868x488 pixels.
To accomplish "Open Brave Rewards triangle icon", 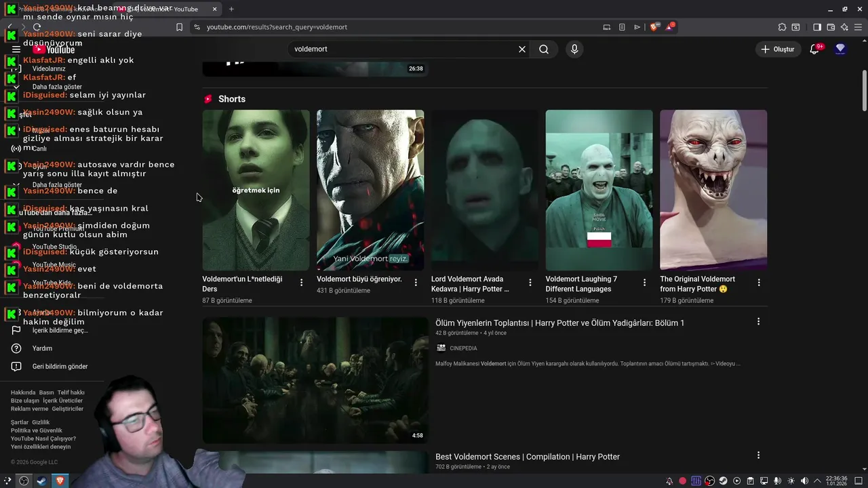I will coord(670,27).
